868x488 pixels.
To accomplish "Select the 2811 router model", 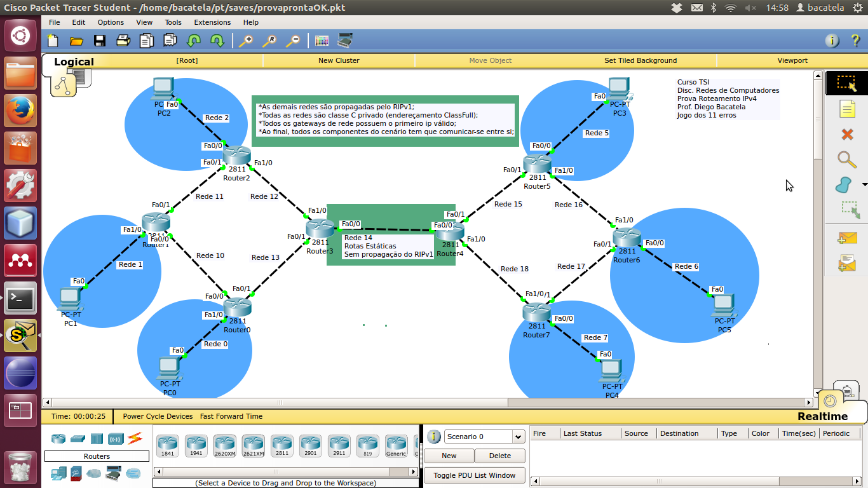I will tap(281, 445).
